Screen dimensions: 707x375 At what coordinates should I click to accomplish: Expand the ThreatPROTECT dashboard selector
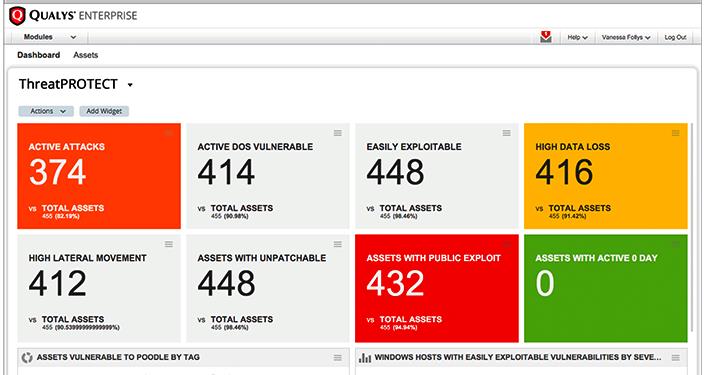(x=130, y=85)
